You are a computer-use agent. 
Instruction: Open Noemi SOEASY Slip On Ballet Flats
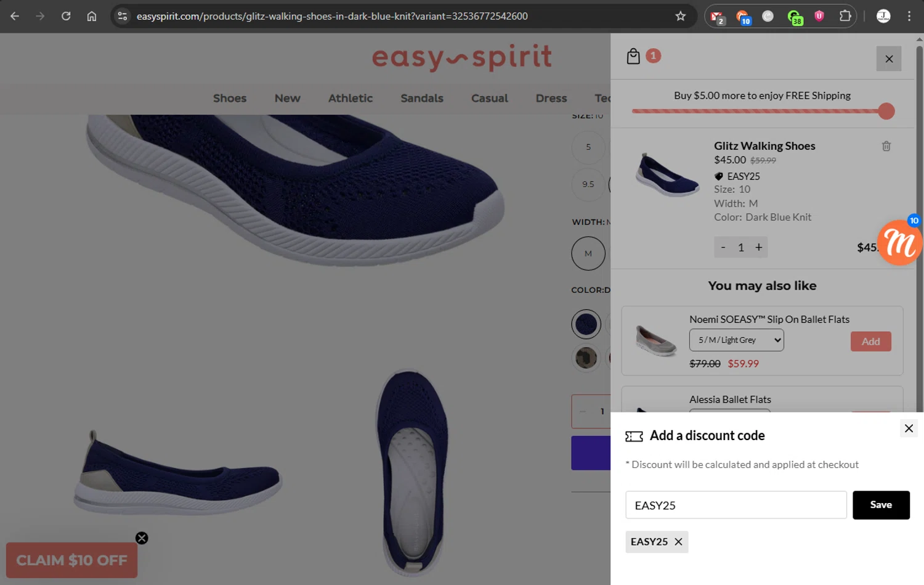[x=769, y=319]
